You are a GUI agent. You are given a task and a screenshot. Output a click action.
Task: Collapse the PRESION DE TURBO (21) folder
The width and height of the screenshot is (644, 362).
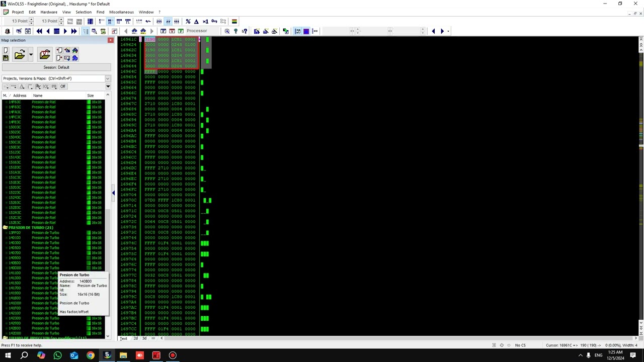pyautogui.click(x=5, y=228)
